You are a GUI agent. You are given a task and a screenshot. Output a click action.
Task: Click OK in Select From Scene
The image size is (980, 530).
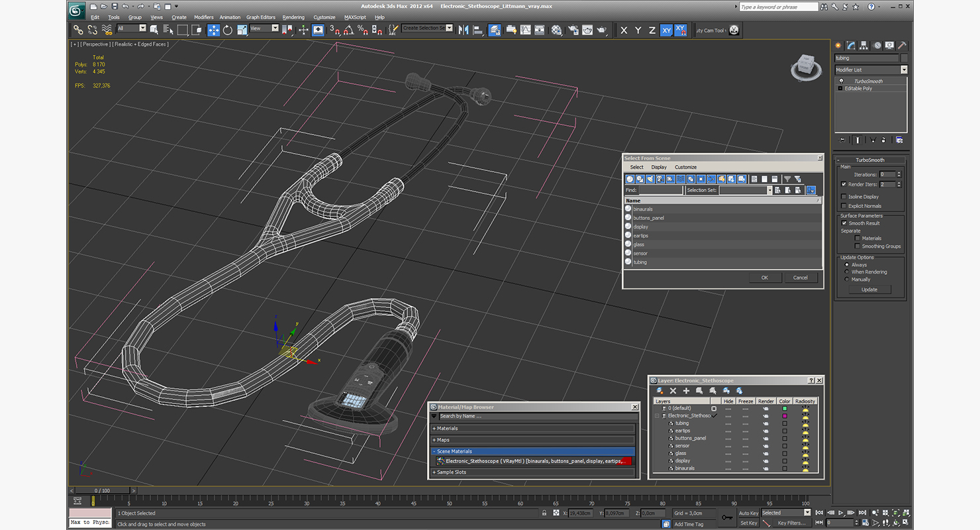tap(765, 278)
